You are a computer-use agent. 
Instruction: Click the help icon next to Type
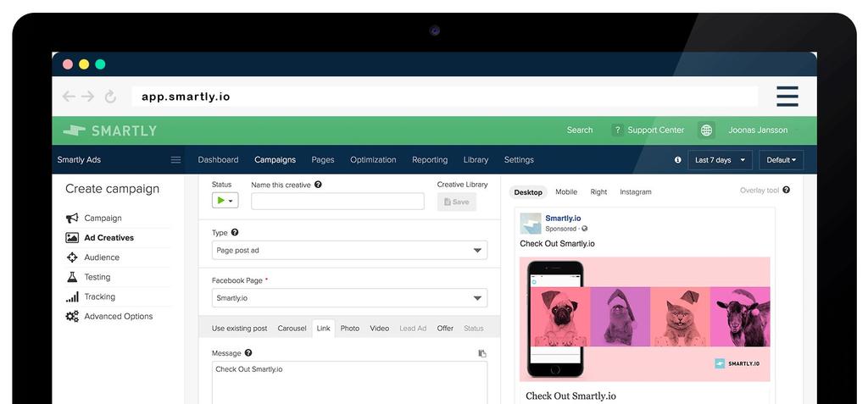235,232
